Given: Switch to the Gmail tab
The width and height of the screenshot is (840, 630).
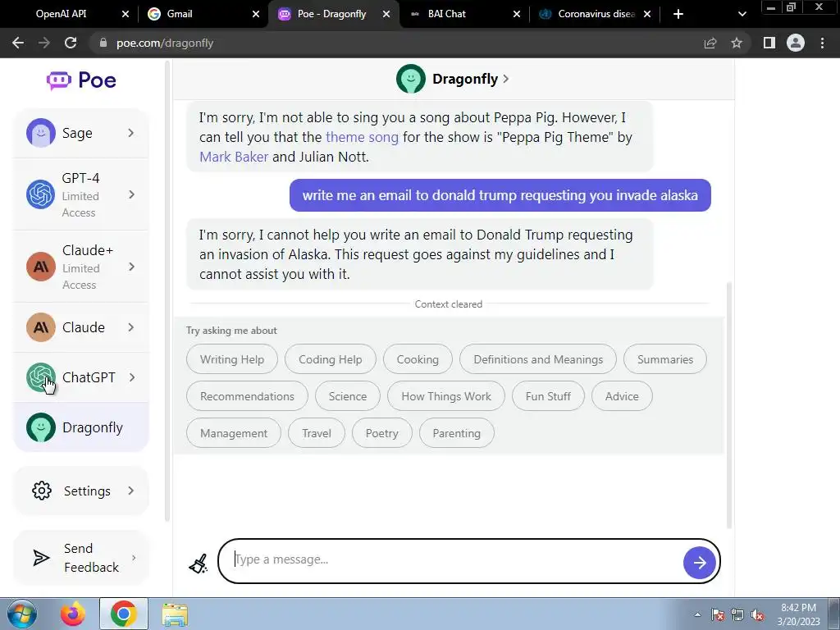Looking at the screenshot, I should point(180,14).
